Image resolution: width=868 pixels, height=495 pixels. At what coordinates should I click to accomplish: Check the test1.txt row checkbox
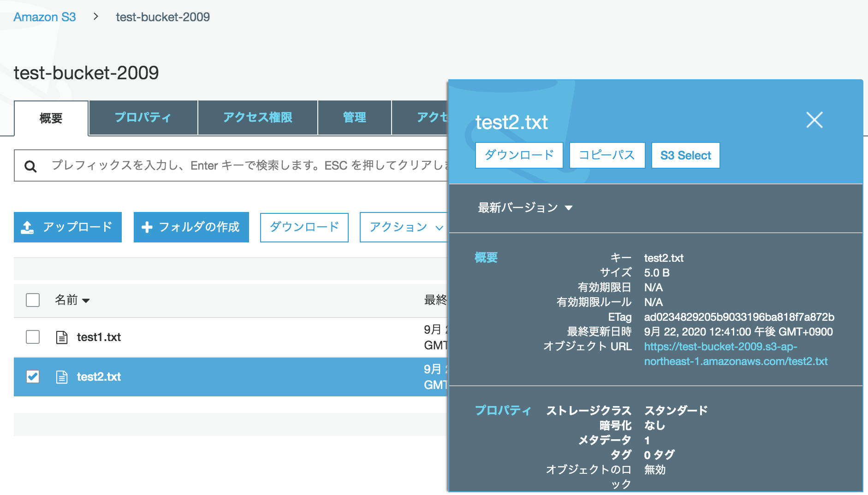click(x=33, y=337)
